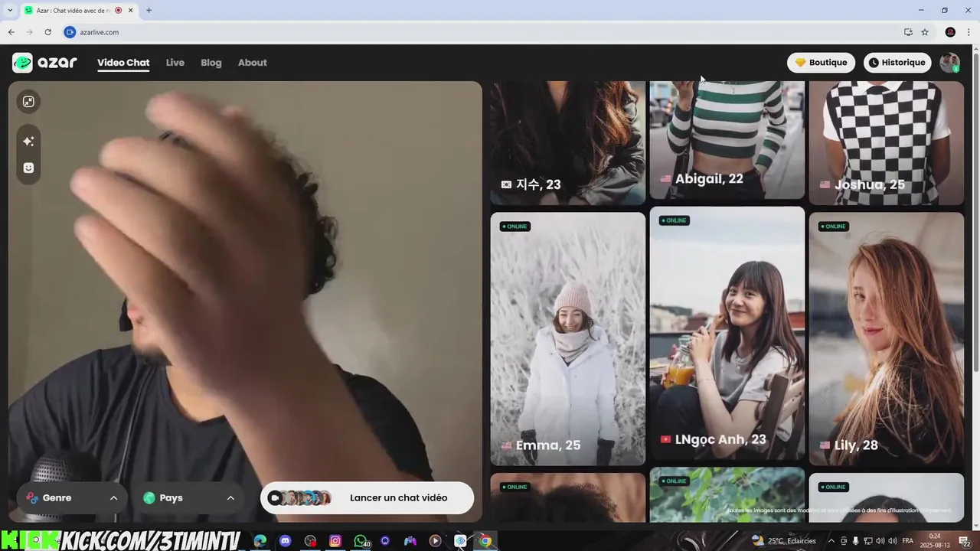980x551 pixels.
Task: Open WhatsApp from taskbar
Action: (361, 541)
